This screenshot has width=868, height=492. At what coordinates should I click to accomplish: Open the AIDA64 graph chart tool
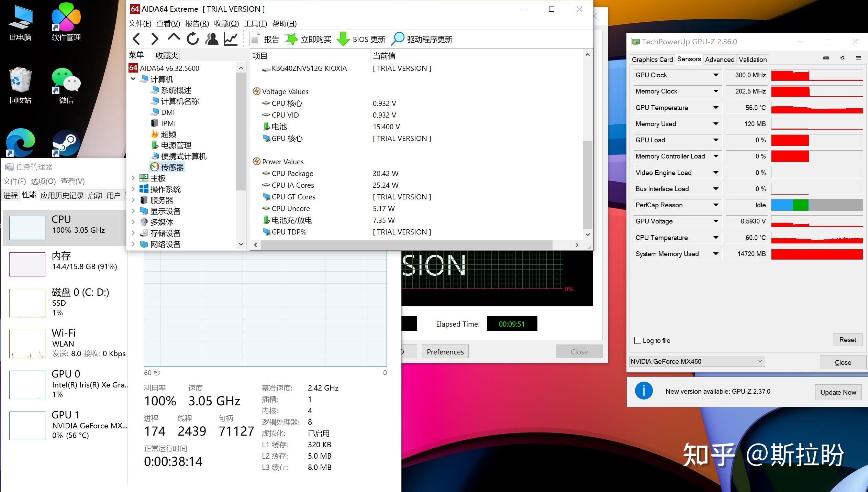[231, 39]
